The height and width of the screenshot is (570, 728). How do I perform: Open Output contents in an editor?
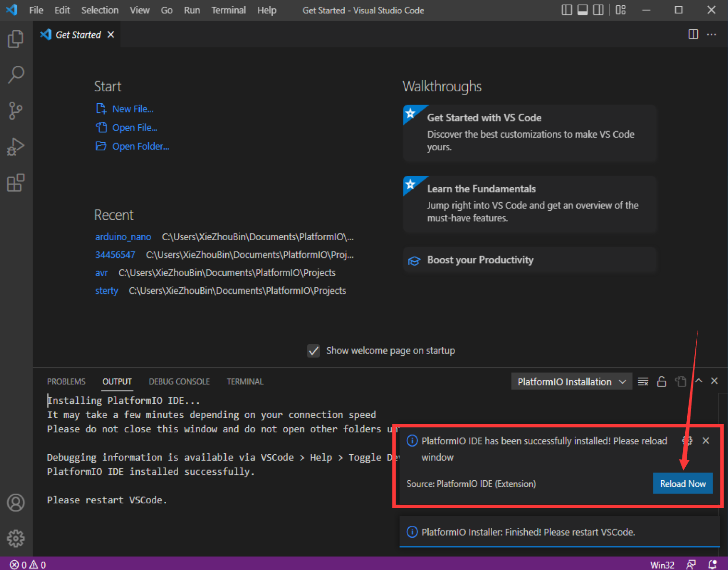coord(680,381)
